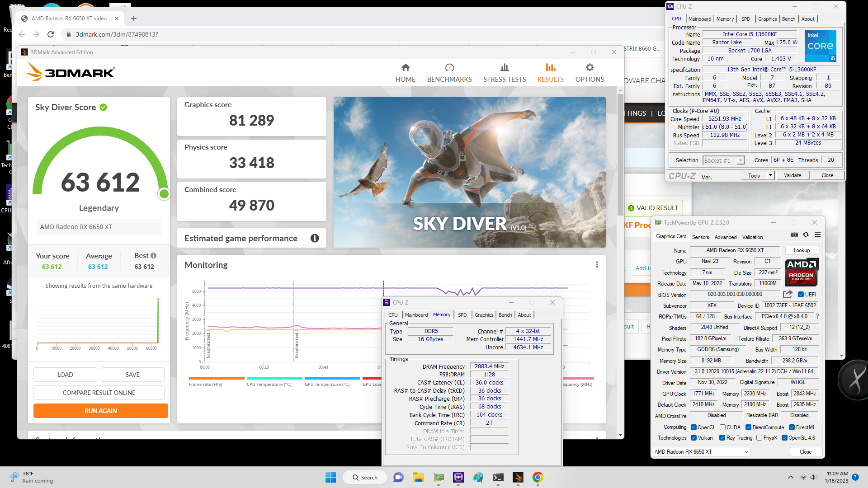Viewport: 868px width, 488px height.
Task: Toggle the OpenGL 4.6 checkbox in GPU-Z
Action: tap(784, 438)
